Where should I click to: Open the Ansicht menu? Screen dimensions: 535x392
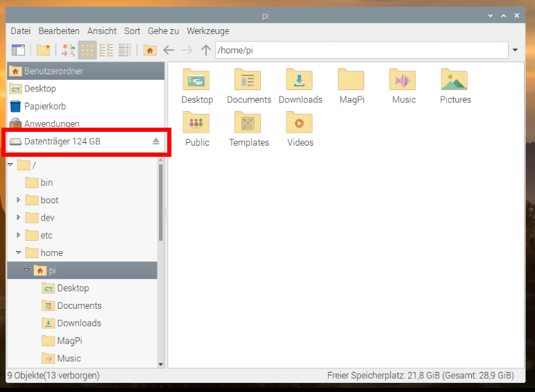[x=102, y=31]
